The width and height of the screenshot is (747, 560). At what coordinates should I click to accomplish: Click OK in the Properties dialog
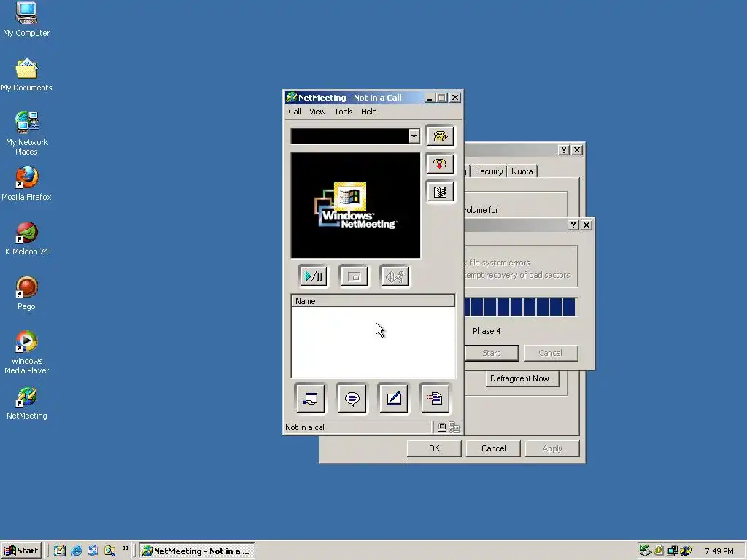[434, 448]
